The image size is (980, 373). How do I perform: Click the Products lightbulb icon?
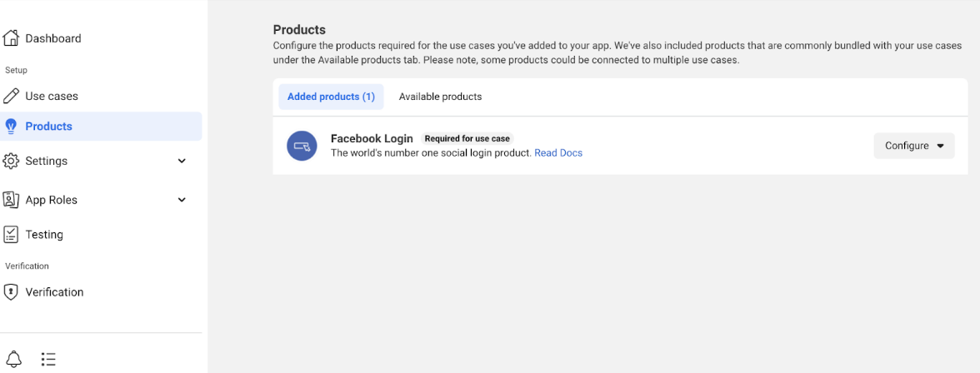tap(11, 127)
